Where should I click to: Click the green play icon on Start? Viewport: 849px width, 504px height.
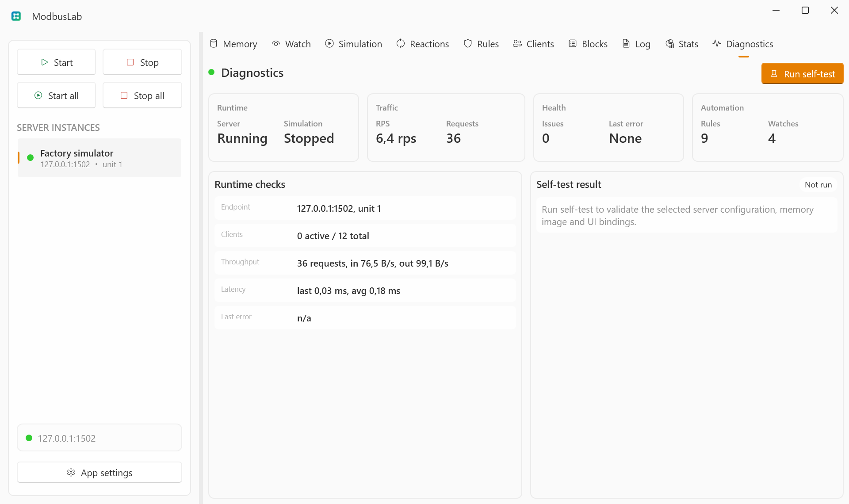[x=44, y=62]
